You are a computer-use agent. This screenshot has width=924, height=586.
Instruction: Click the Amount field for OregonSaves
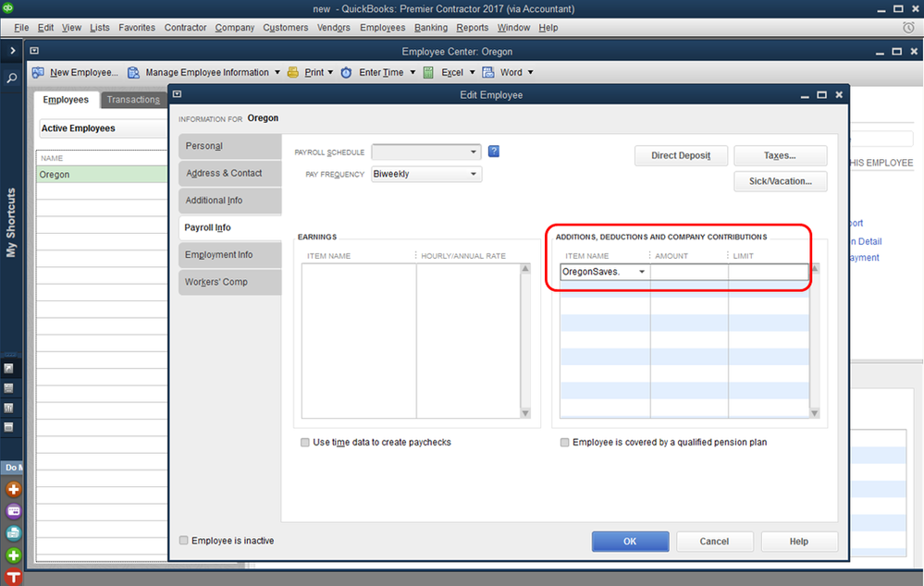pyautogui.click(x=689, y=272)
